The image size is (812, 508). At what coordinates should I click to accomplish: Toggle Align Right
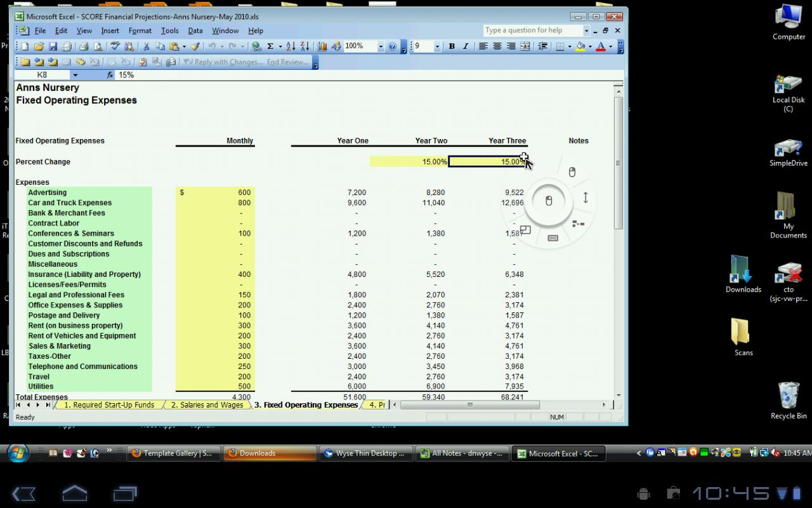pos(511,46)
